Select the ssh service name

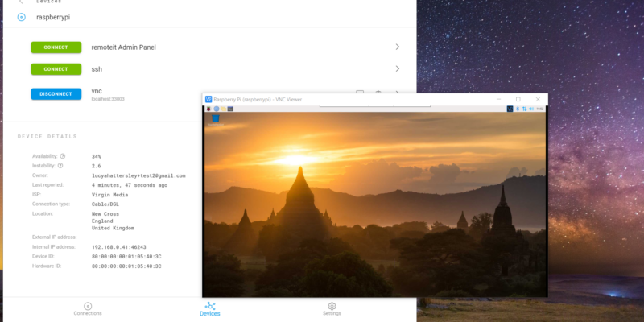click(x=97, y=69)
